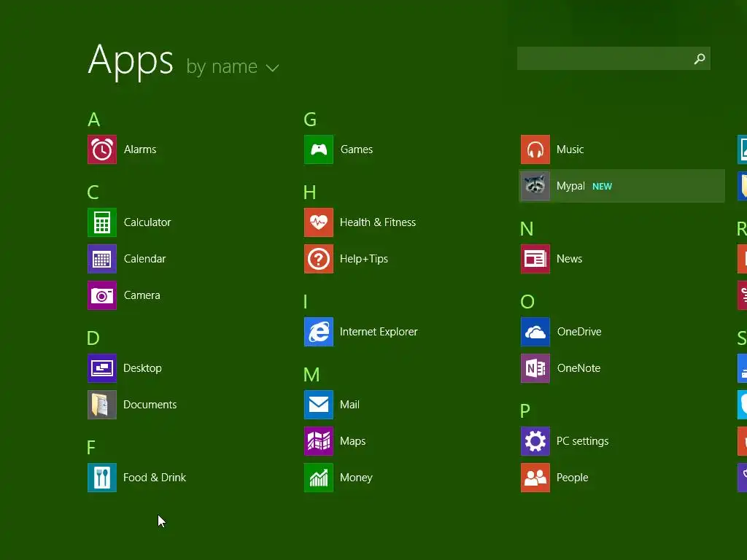The height and width of the screenshot is (560, 747).
Task: Click the NEW badge beside Mypal
Action: click(x=602, y=187)
